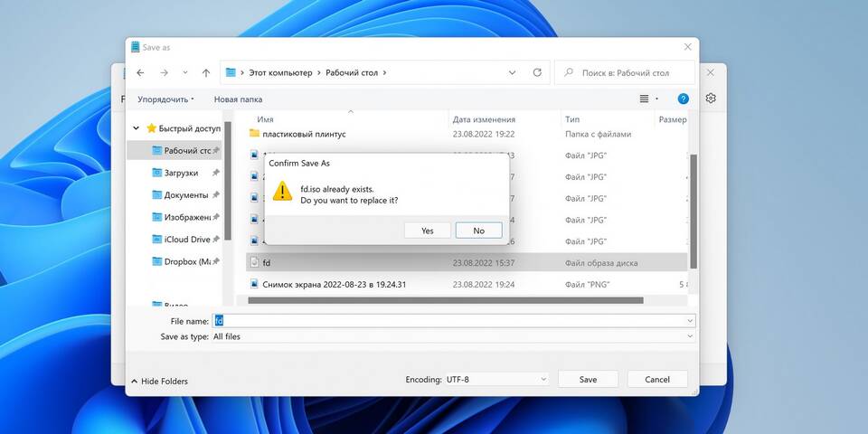The image size is (868, 434).
Task: Click No in Confirm Save As dialog
Action: 478,231
